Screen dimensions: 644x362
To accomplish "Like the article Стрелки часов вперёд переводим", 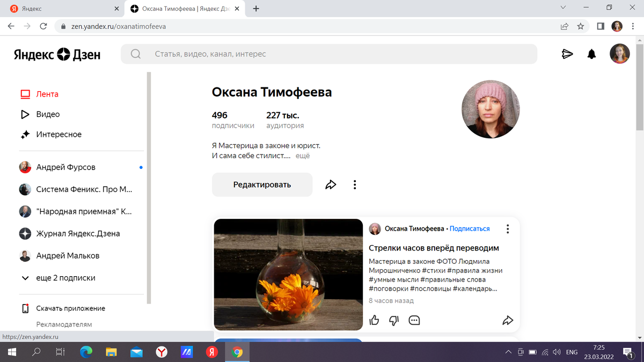I will click(x=375, y=320).
